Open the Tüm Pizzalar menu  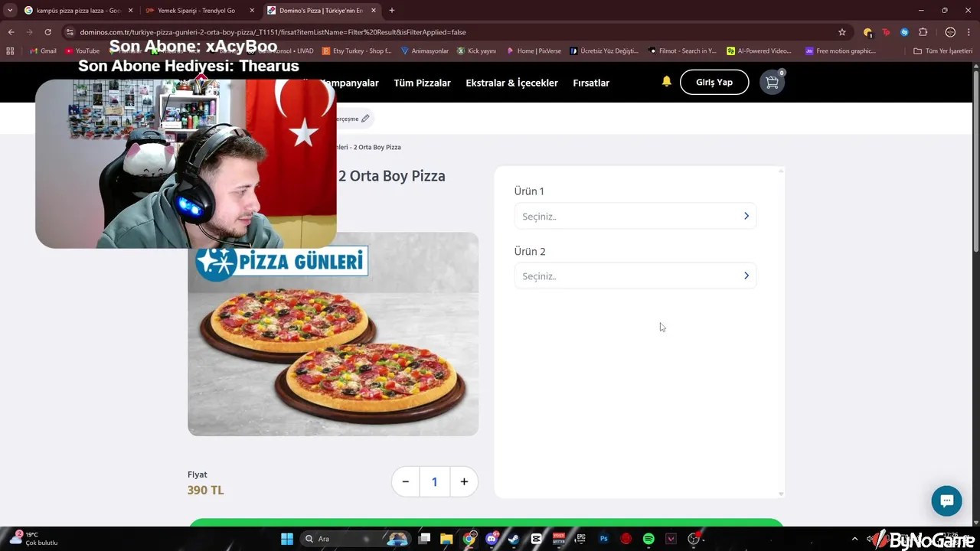[x=422, y=83]
